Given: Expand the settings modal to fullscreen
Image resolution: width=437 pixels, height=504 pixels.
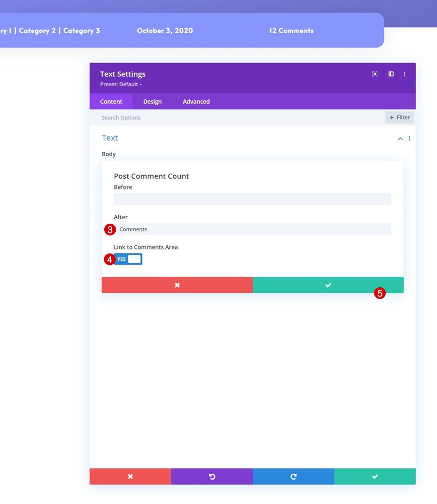Looking at the screenshot, I should point(375,73).
